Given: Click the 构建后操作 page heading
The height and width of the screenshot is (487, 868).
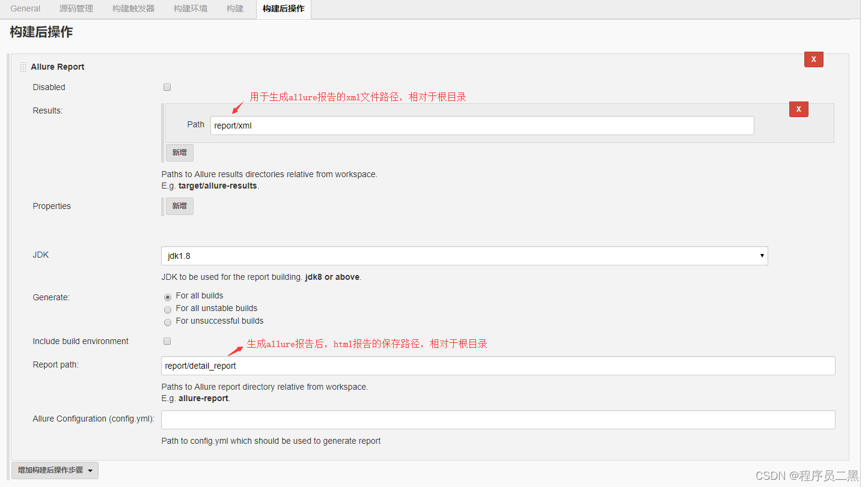Looking at the screenshot, I should click(41, 32).
